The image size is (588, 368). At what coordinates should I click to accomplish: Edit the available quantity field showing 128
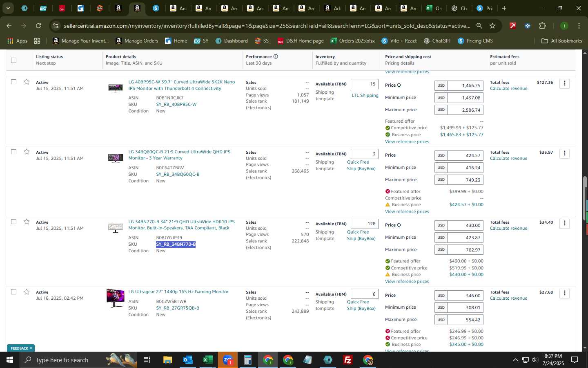pyautogui.click(x=364, y=224)
